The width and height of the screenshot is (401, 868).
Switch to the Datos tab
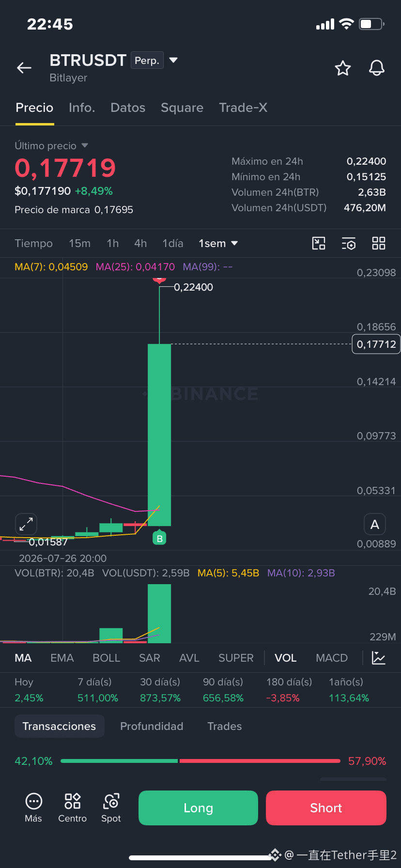[x=128, y=108]
